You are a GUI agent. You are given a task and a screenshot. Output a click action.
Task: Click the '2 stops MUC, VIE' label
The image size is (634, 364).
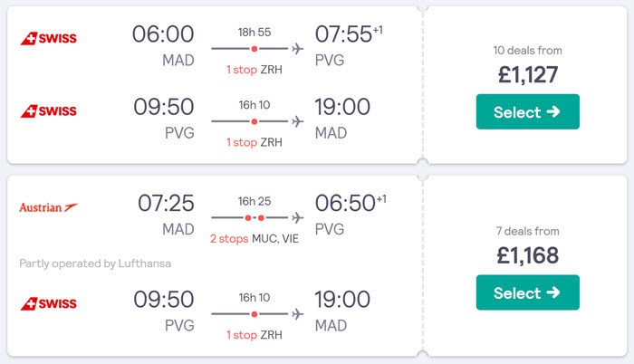tap(255, 239)
